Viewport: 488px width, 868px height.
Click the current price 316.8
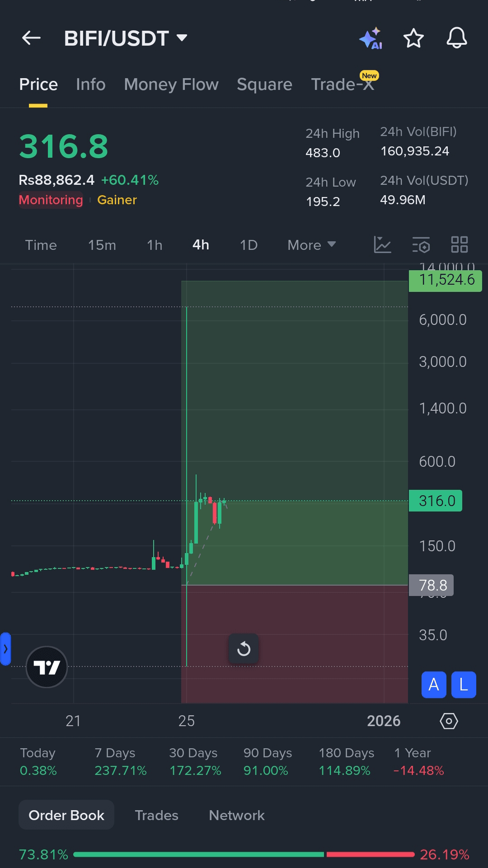(64, 146)
